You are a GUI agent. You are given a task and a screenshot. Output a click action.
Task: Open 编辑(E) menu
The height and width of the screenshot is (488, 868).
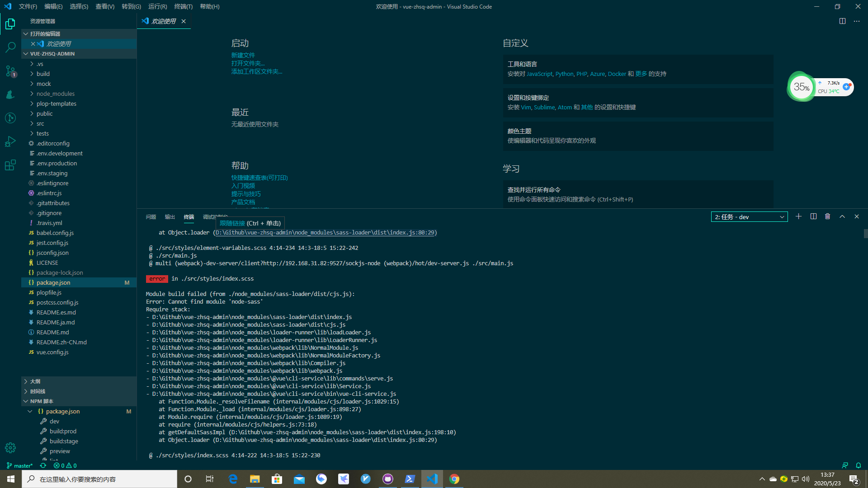(x=53, y=6)
